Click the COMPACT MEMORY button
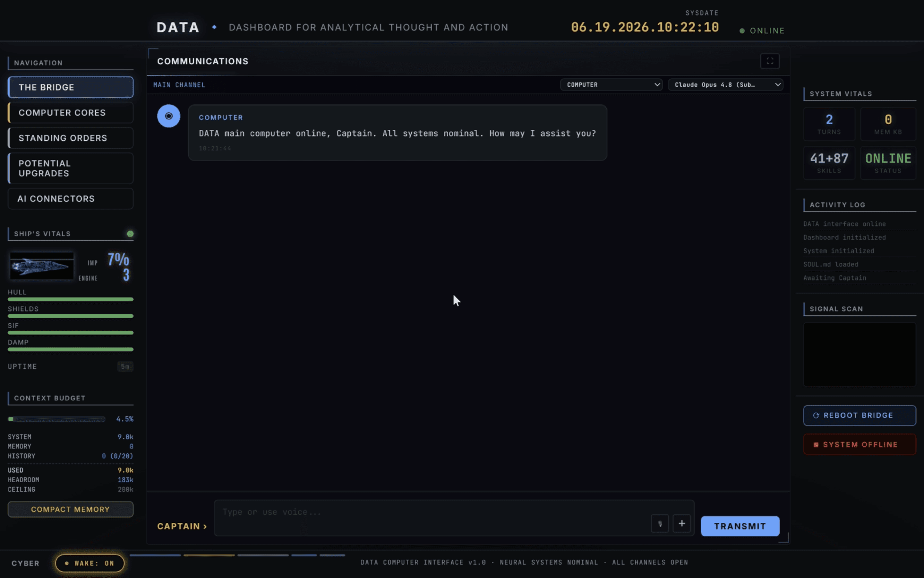 tap(71, 509)
